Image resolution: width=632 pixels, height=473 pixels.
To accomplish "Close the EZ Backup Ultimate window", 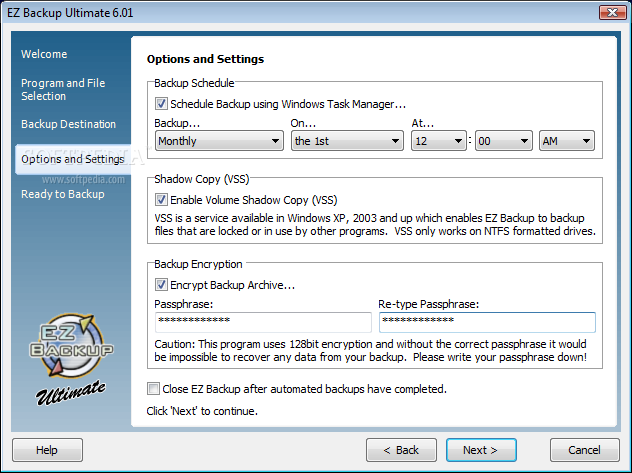I will pos(612,12).
